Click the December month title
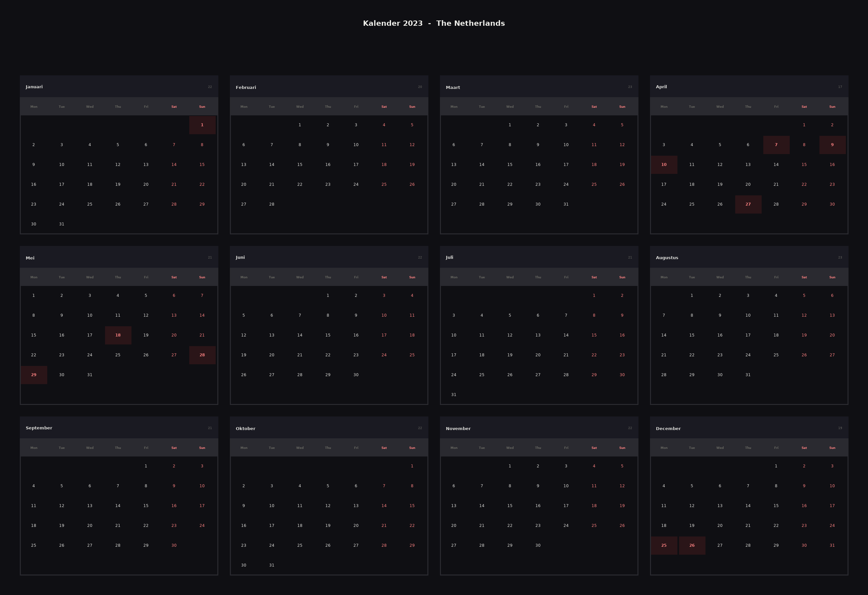 coord(668,429)
